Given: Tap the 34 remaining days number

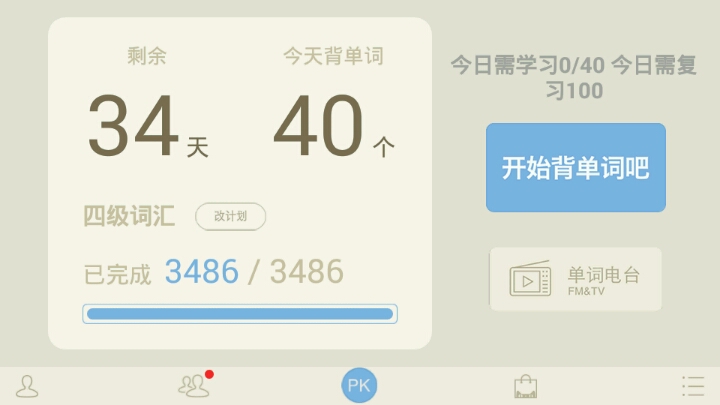Looking at the screenshot, I should click(133, 125).
